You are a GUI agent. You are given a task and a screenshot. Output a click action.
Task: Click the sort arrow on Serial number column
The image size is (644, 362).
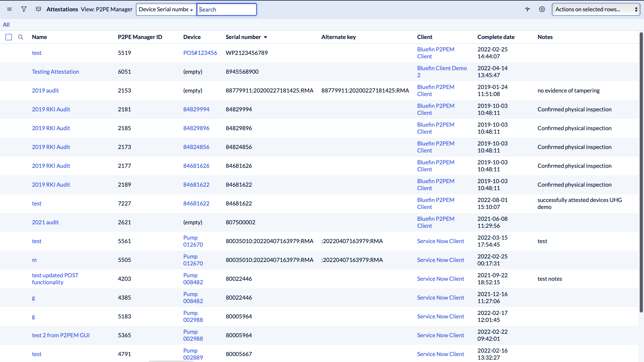[266, 37]
